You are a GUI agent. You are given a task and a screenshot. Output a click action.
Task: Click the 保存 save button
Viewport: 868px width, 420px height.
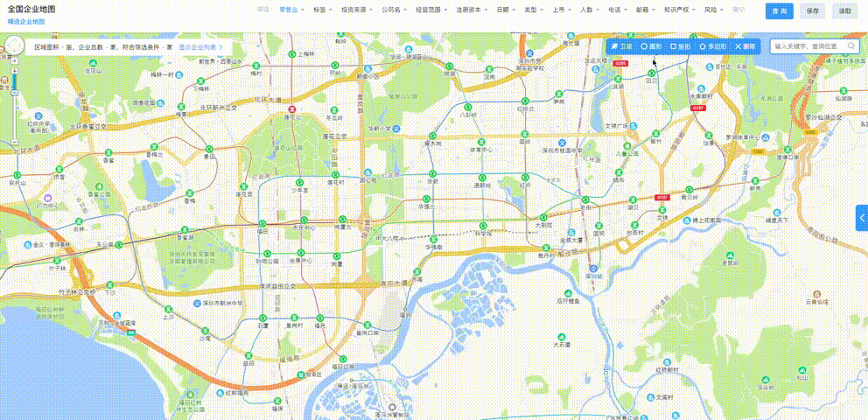click(812, 11)
